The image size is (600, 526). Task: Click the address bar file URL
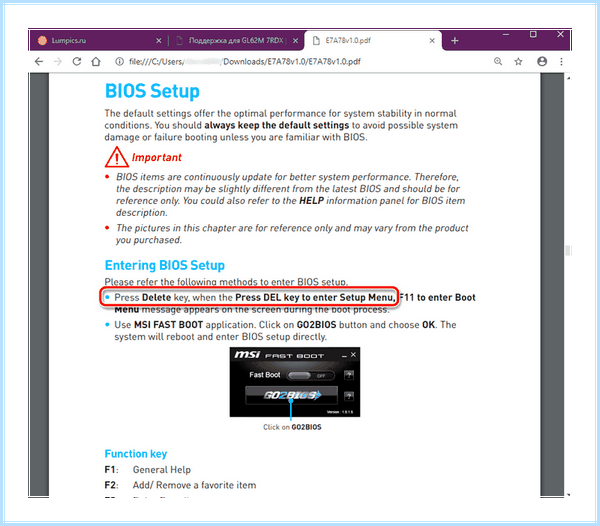pyautogui.click(x=245, y=62)
